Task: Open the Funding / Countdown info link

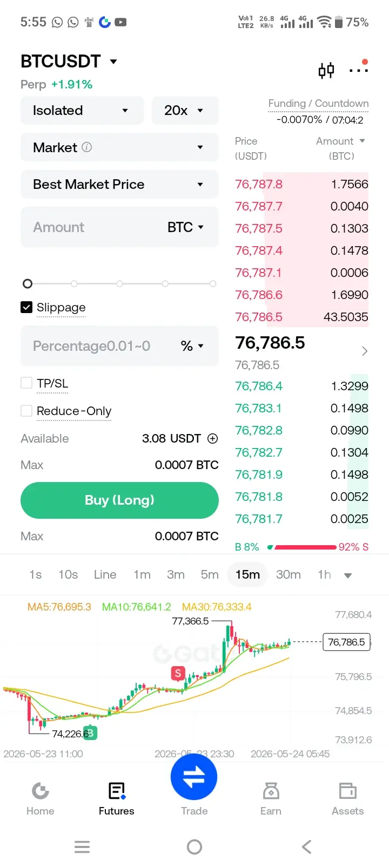Action: 318,104
